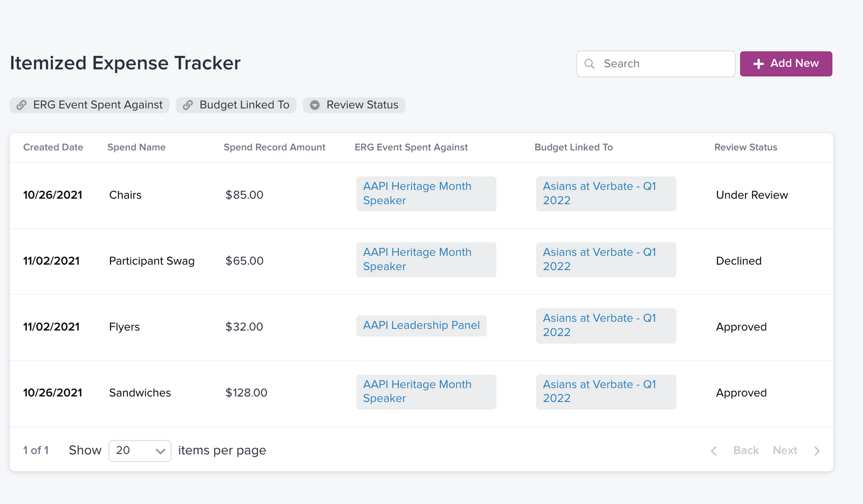Click link icon on Budget Linked To filter
The width and height of the screenshot is (863, 504).
[188, 105]
